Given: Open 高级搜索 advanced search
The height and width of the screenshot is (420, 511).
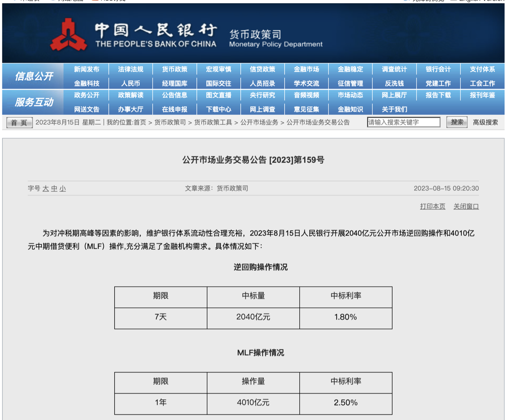Looking at the screenshot, I should [485, 122].
